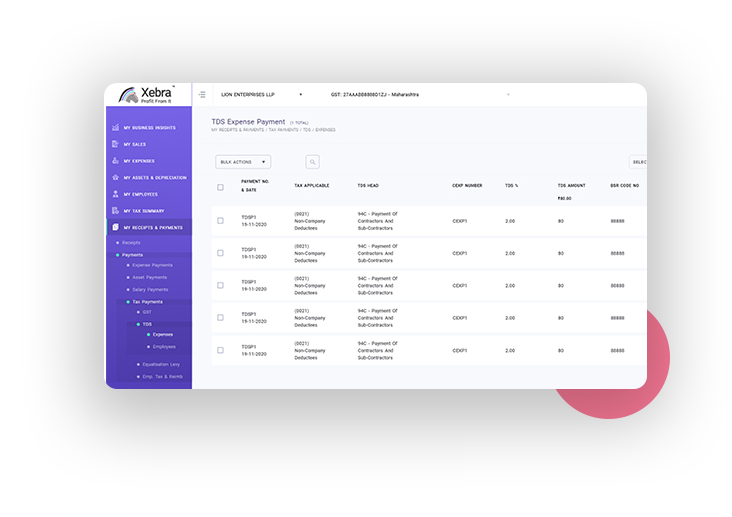This screenshot has height=517, width=732.
Task: Click the TDS Amount column header
Action: (x=574, y=185)
